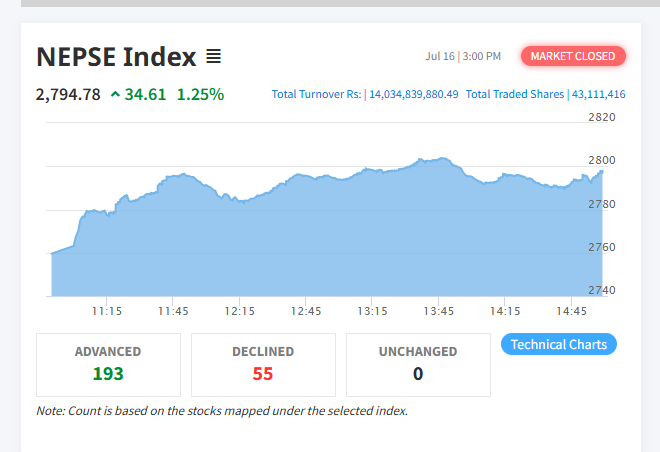Click the traded shares value 43,111,416
This screenshot has width=660, height=452.
pyautogui.click(x=599, y=94)
